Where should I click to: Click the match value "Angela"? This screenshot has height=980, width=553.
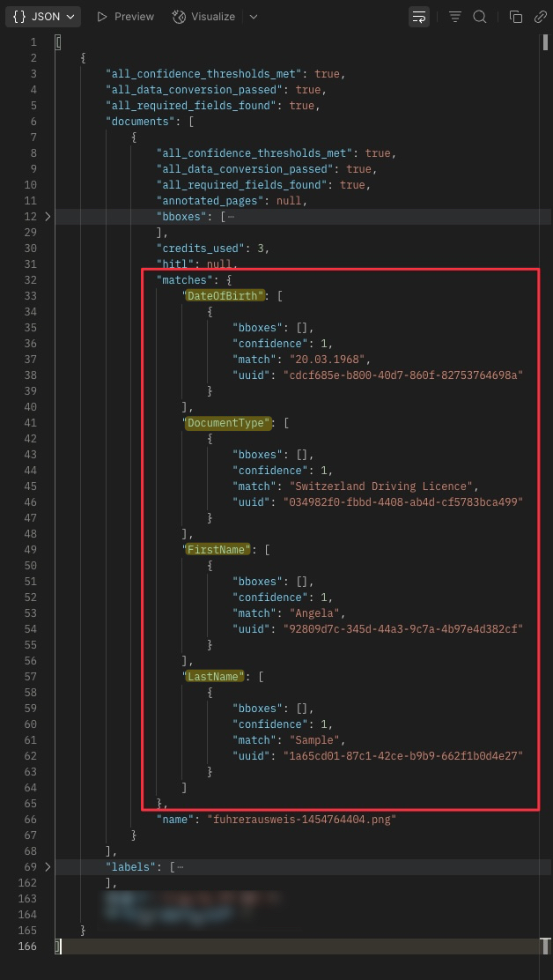313,613
